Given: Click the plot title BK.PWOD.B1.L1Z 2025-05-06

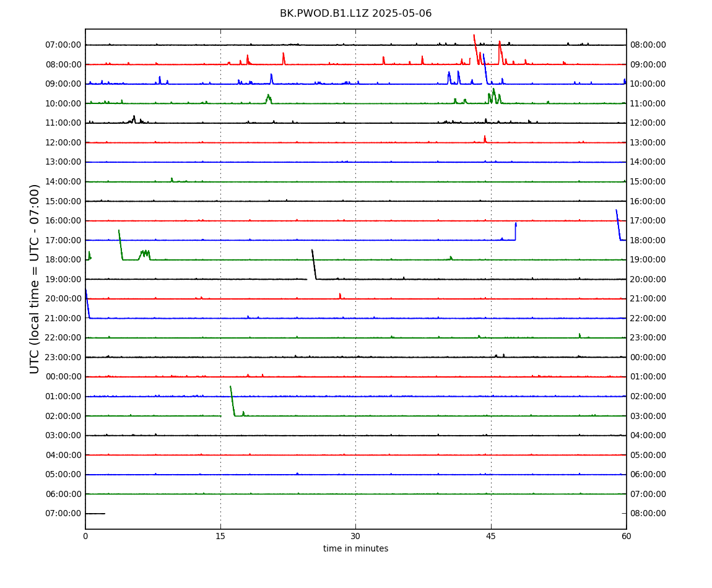Looking at the screenshot, I should [x=355, y=13].
